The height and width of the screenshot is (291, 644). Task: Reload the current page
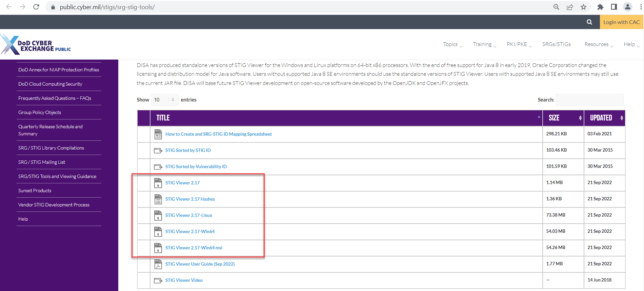[36, 7]
